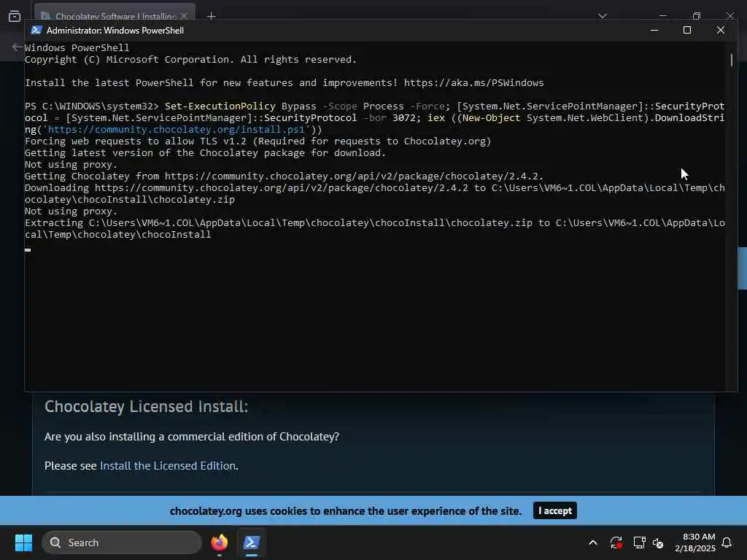The image size is (747, 560).
Task: Go back in the browser
Action: (x=17, y=47)
